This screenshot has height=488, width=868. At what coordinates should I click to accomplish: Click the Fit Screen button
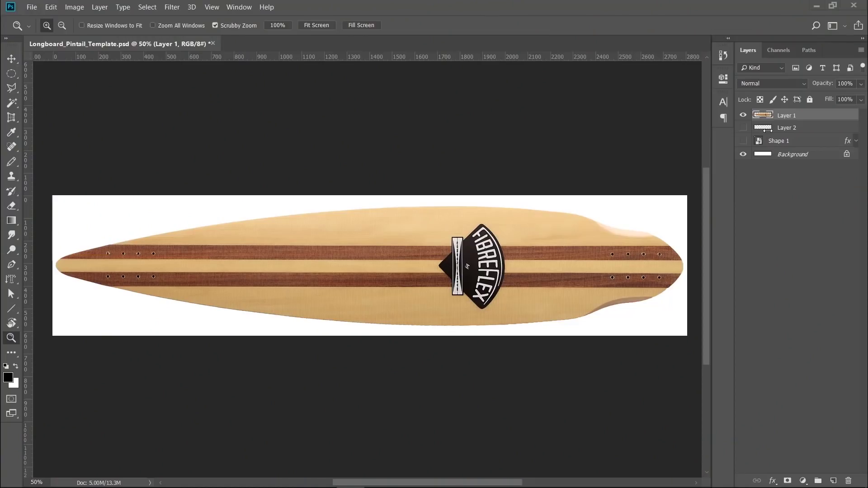click(317, 25)
